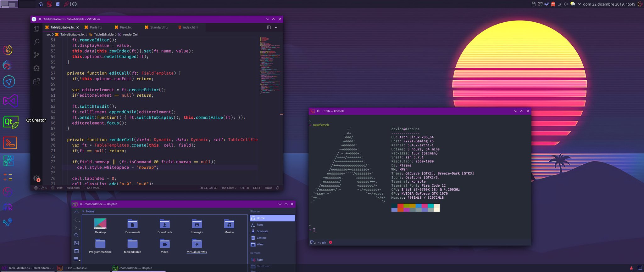The width and height of the screenshot is (644, 272).
Task: Click Ln 74, Col 39 in status bar
Action: (x=208, y=188)
